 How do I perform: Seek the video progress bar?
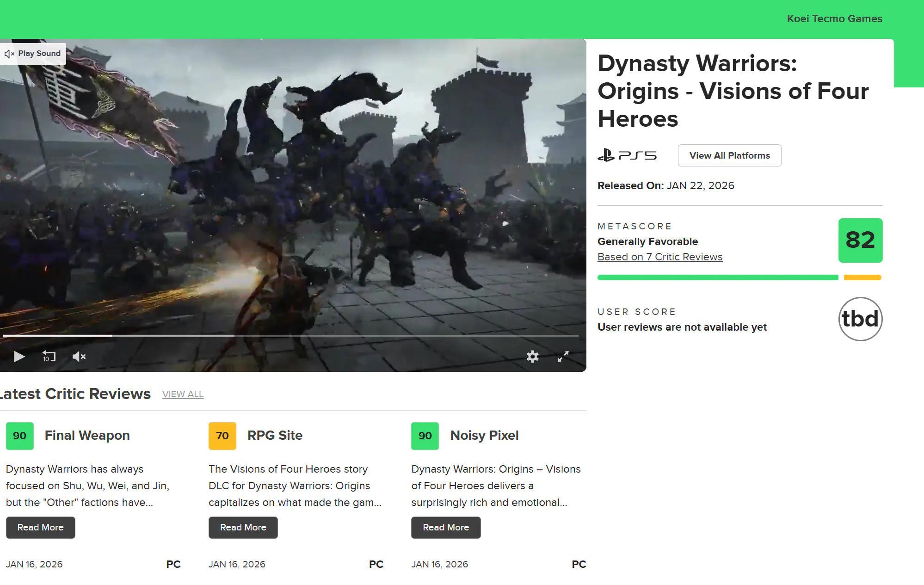coord(290,335)
